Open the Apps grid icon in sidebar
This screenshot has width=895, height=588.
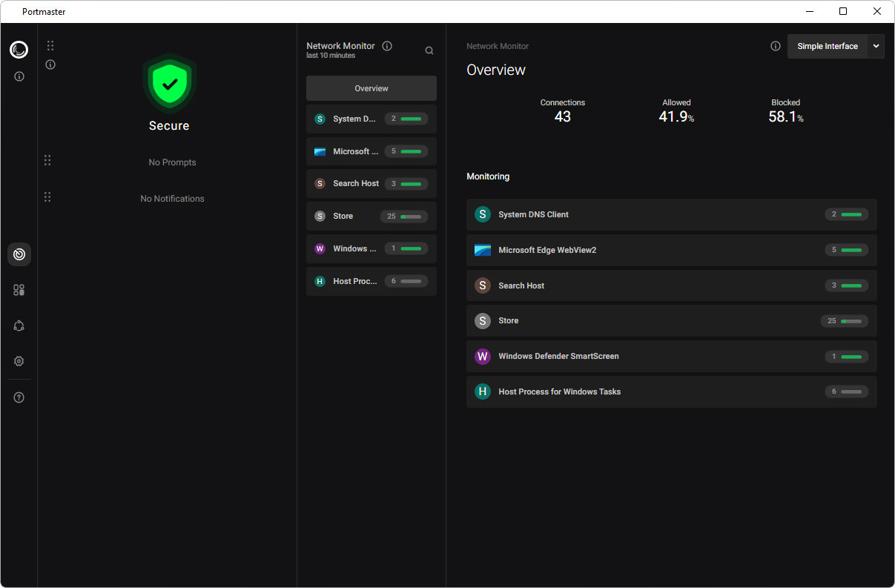tap(19, 290)
